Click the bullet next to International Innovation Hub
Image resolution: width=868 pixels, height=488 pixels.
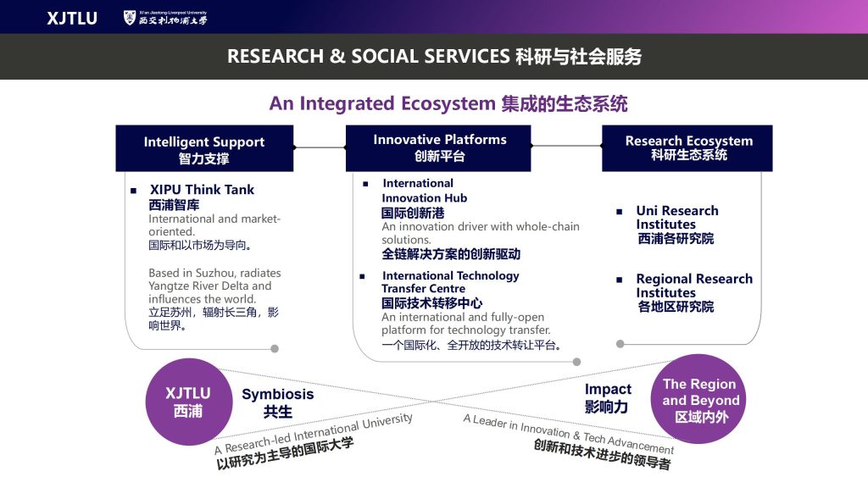(x=365, y=184)
